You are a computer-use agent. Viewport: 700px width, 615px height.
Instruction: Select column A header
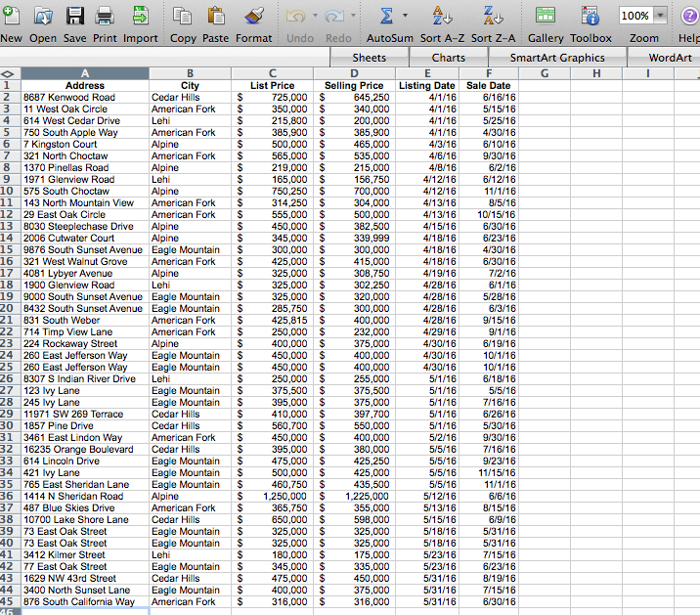(x=85, y=73)
